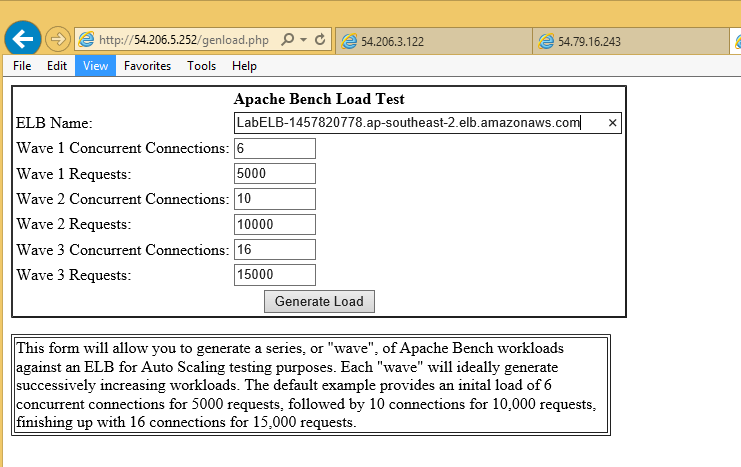Click the 'Wave 1 Requests:' label
The width and height of the screenshot is (741, 467).
coord(74,174)
